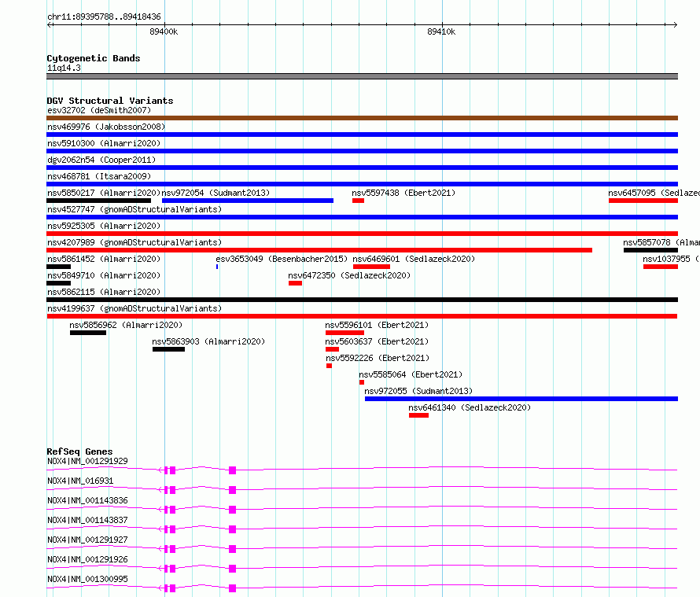Click the left arrow end of the ruler

click(x=50, y=25)
